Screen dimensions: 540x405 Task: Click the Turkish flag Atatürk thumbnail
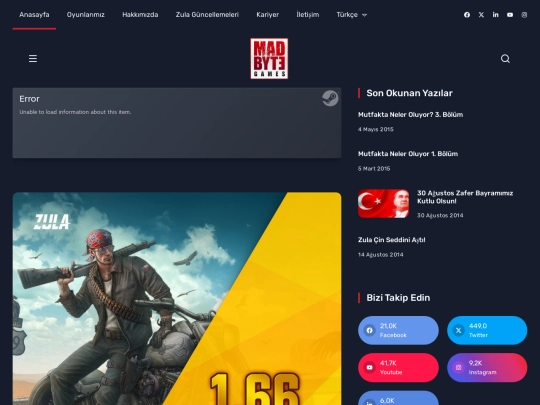[x=384, y=204]
